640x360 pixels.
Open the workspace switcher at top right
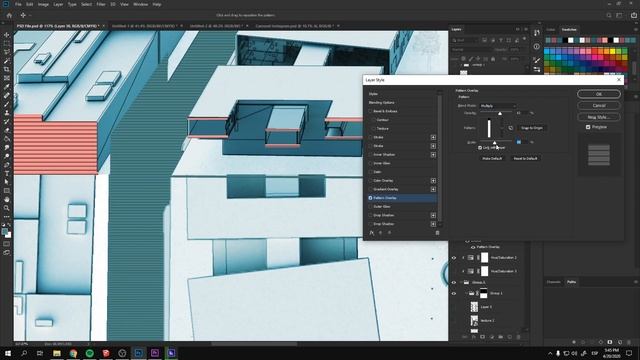coord(620,15)
